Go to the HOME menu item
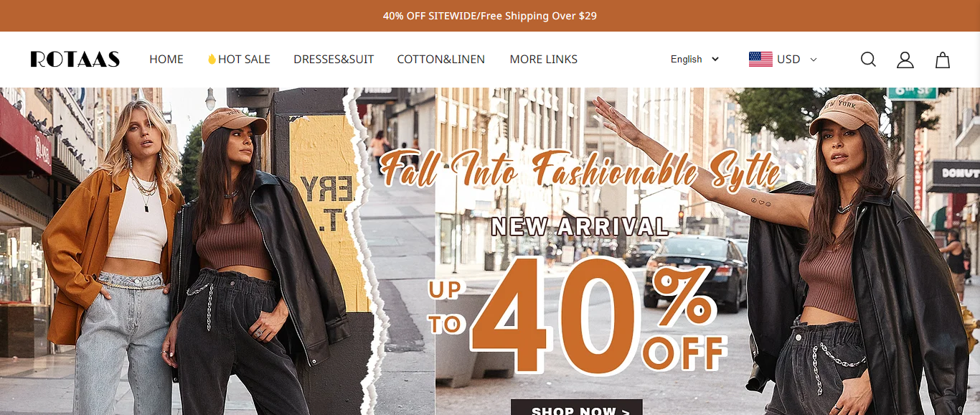The width and height of the screenshot is (980, 415). pos(166,59)
